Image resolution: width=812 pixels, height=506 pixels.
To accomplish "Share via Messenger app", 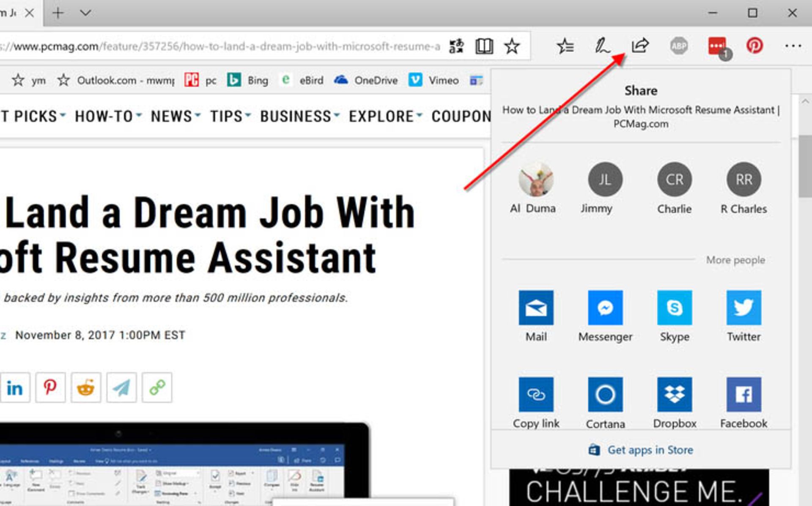I will click(605, 316).
